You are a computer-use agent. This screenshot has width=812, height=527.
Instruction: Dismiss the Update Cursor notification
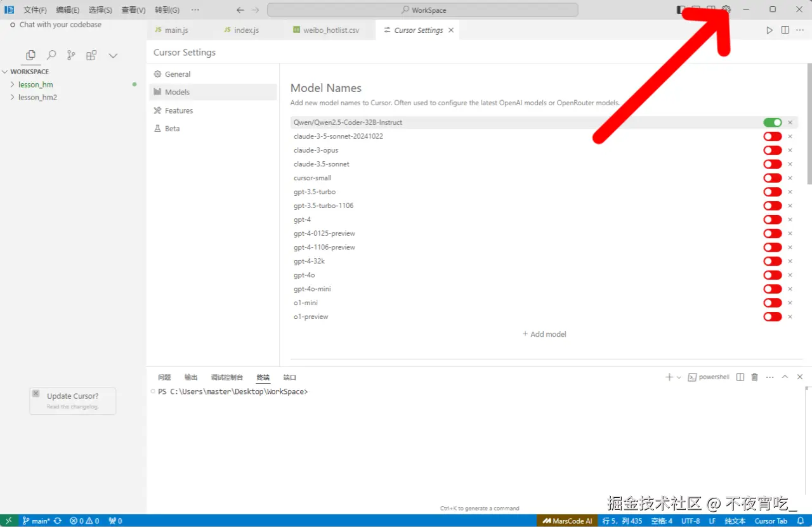click(x=36, y=393)
